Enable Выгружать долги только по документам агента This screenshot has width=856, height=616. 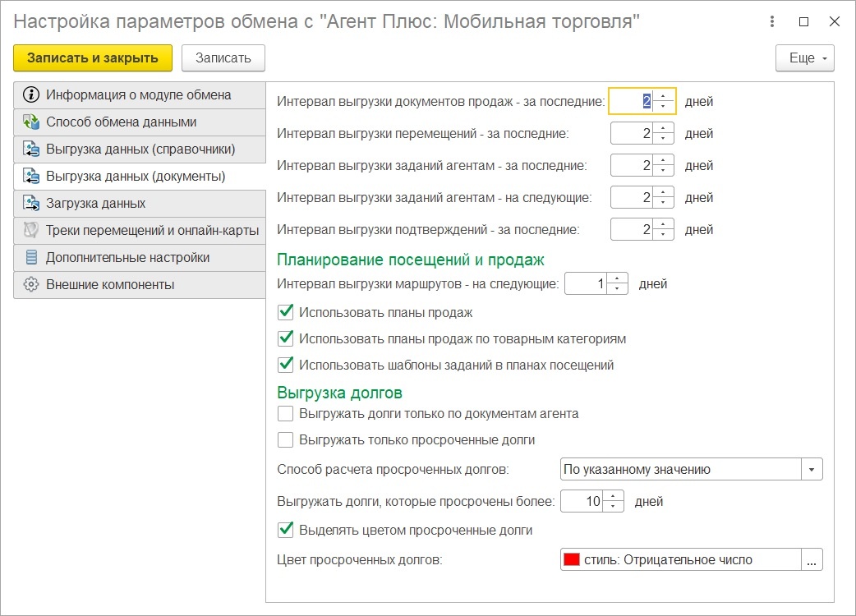[286, 414]
